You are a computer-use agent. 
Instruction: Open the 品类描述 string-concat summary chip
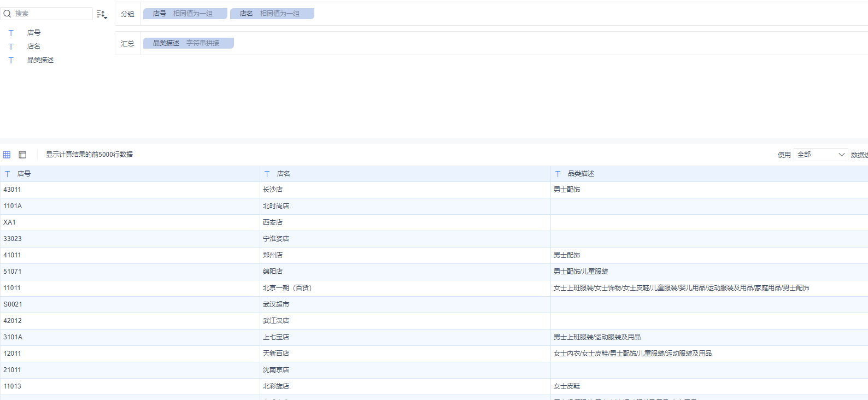[189, 43]
